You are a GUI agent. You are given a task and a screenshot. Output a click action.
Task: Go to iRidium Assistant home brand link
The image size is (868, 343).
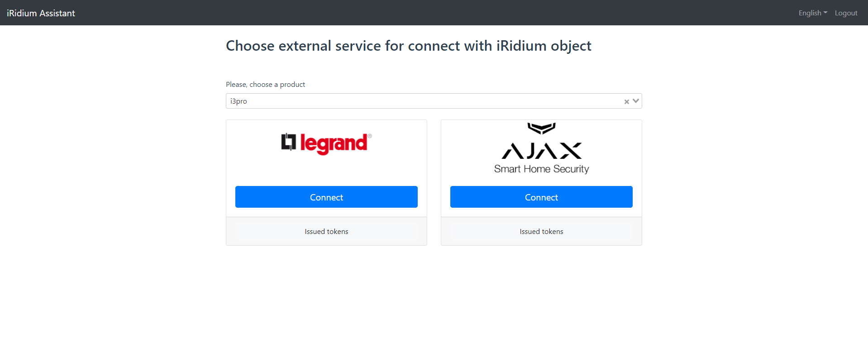[x=41, y=13]
